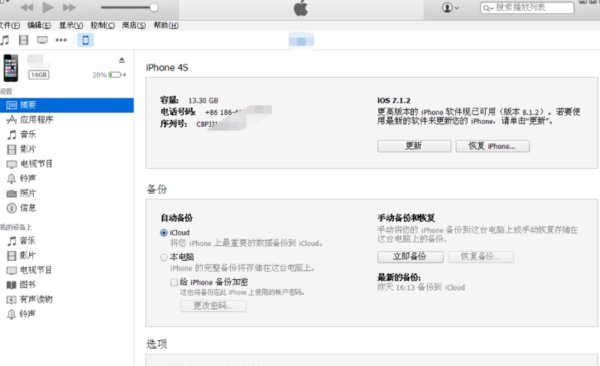The height and width of the screenshot is (366, 600).
Task: Click the iPhone 4S heading
Action: point(167,68)
